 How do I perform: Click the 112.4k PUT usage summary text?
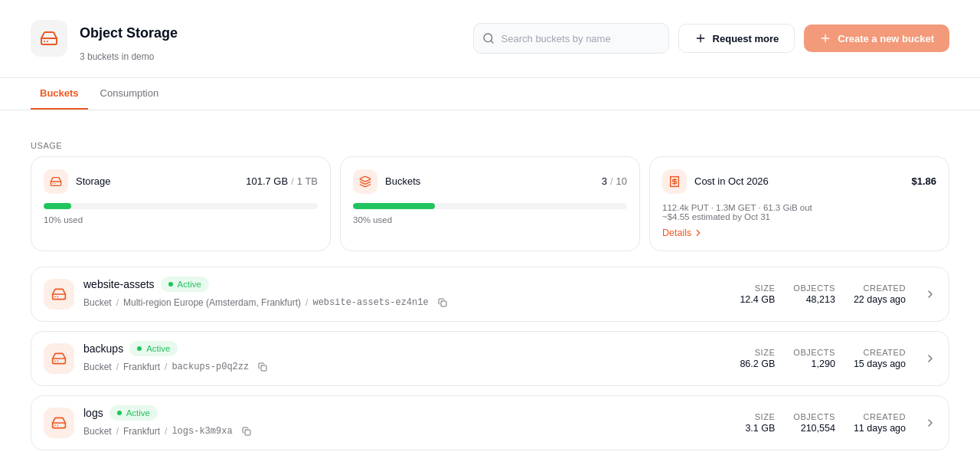737,208
